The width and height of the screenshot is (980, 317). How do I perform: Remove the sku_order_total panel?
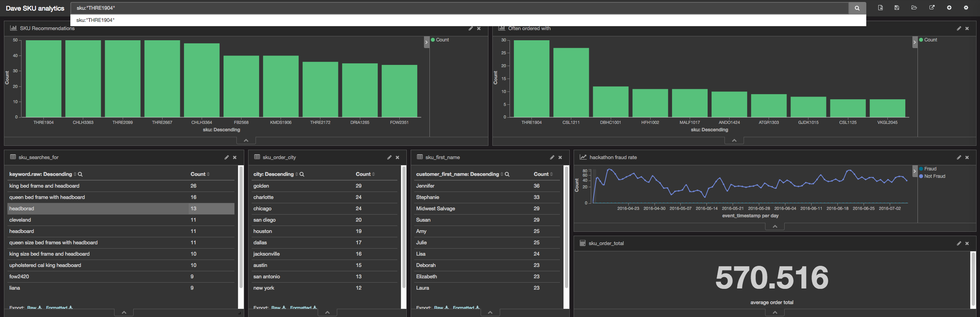tap(967, 244)
